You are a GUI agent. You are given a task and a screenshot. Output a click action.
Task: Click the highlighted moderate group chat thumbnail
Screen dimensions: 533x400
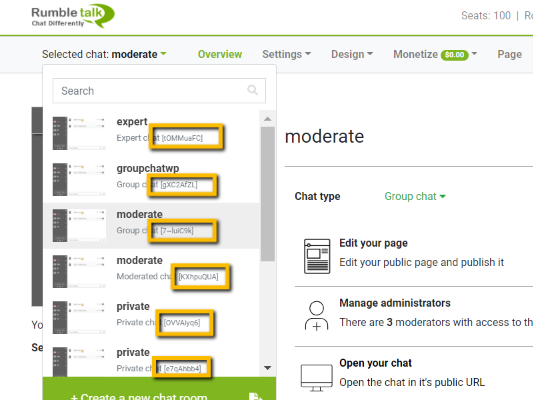point(79,226)
